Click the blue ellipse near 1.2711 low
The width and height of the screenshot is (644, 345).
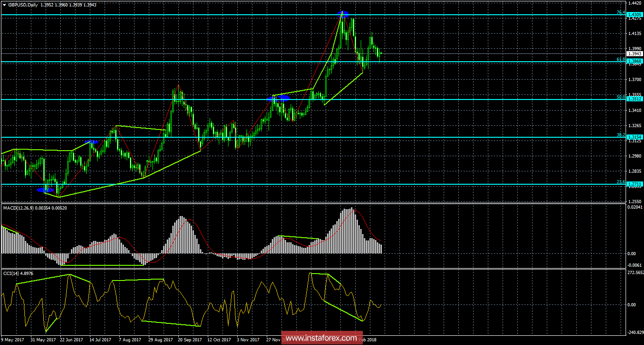click(x=45, y=189)
